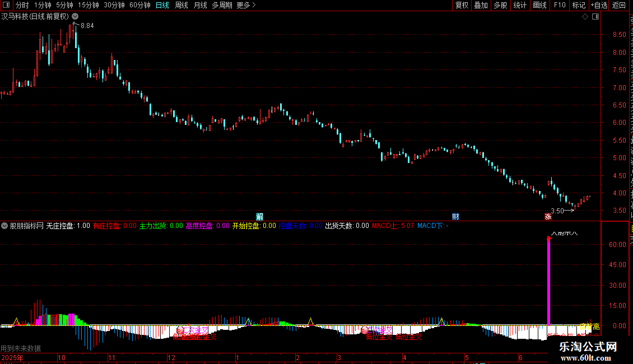Click the 复权 button
The height and width of the screenshot is (364, 633).
462,5
